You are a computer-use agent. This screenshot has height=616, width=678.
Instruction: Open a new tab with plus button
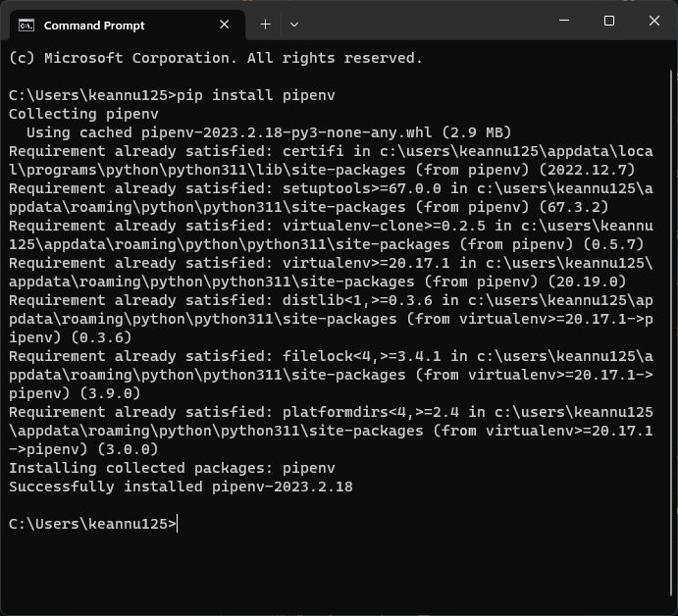click(x=265, y=25)
